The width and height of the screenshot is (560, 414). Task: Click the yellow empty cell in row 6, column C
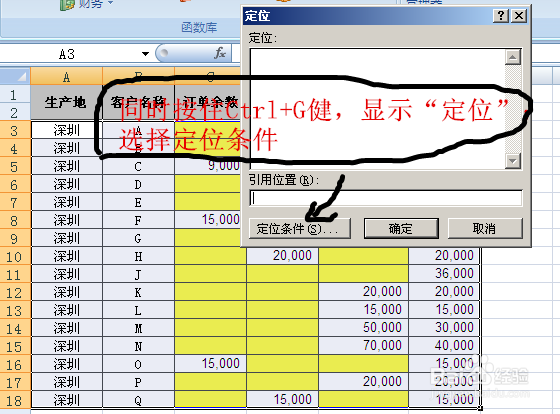coord(208,184)
